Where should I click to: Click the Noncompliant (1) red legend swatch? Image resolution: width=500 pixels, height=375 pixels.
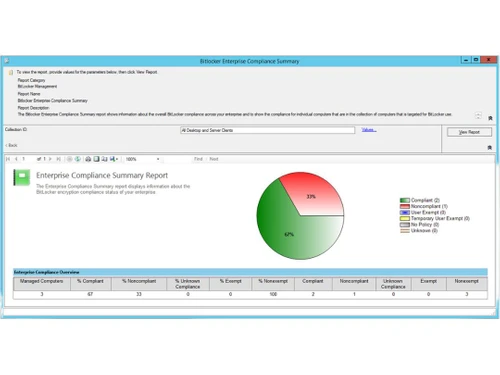(405, 206)
